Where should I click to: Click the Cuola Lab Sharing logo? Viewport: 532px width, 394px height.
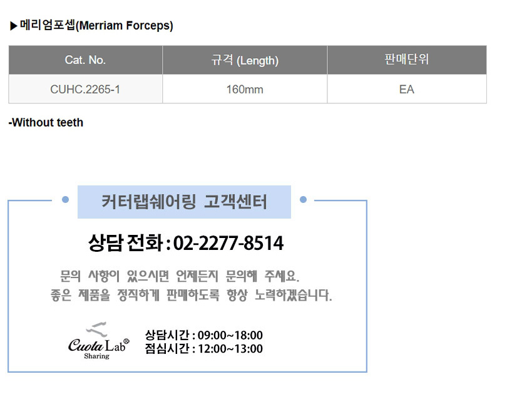tap(98, 345)
